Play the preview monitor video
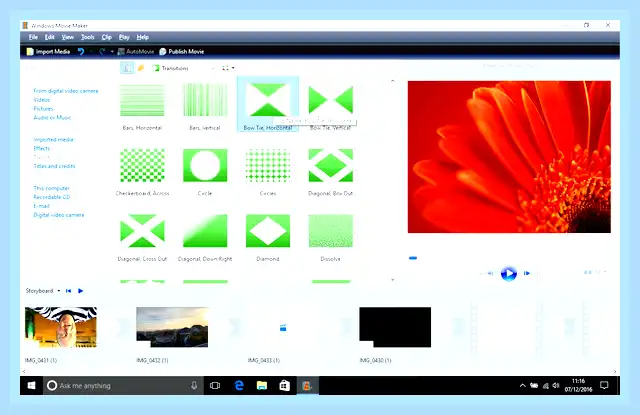This screenshot has height=415, width=640. point(509,273)
